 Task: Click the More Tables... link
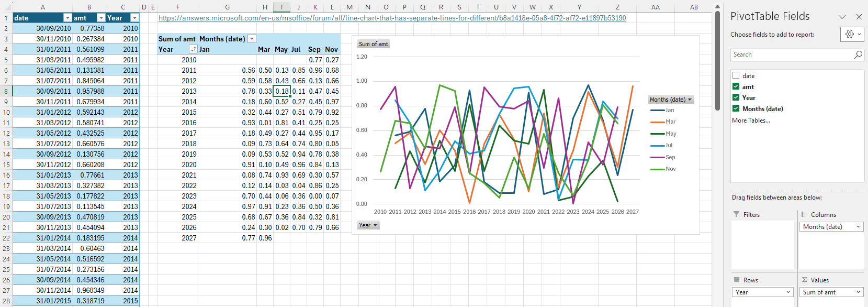pos(751,120)
